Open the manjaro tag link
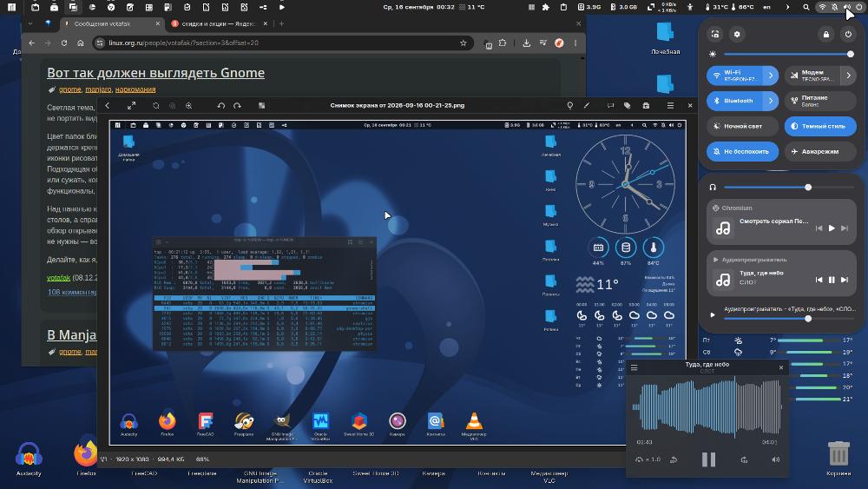 (98, 89)
